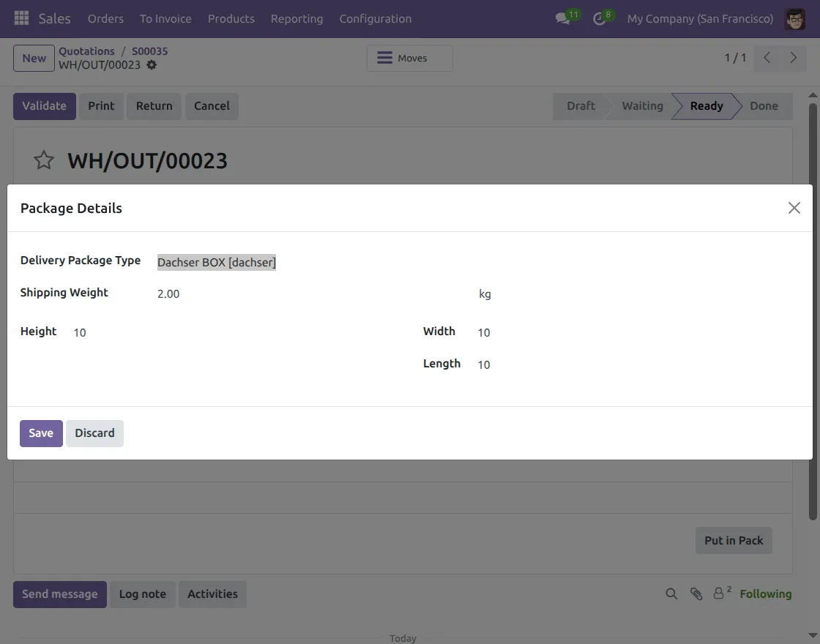
Task: Open the Orders menu
Action: 105,19
